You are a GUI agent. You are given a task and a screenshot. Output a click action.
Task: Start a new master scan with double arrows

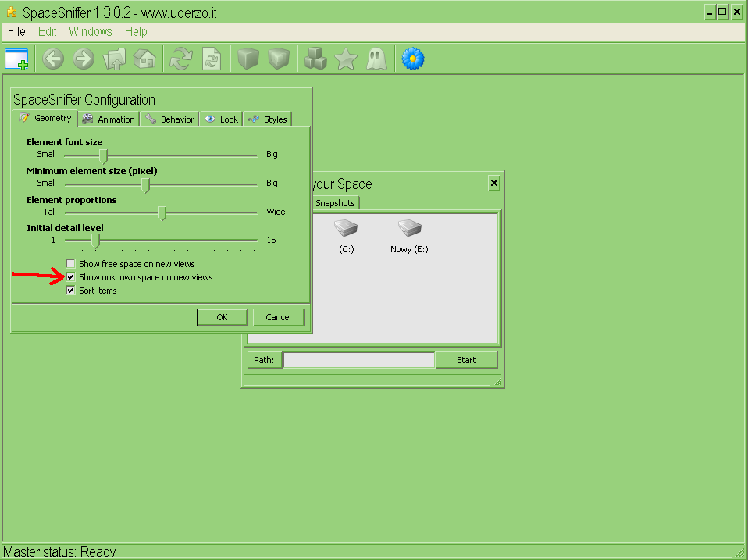[181, 59]
